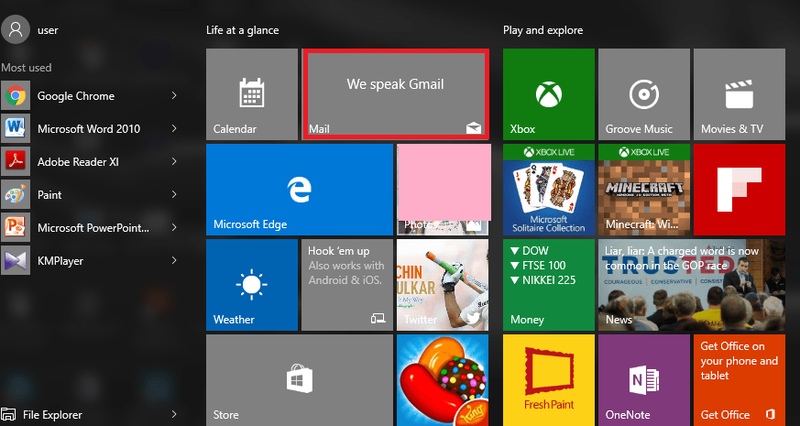This screenshot has height=426, width=800.
Task: Click the 'Adobe Reader XI' label
Action: coord(78,162)
